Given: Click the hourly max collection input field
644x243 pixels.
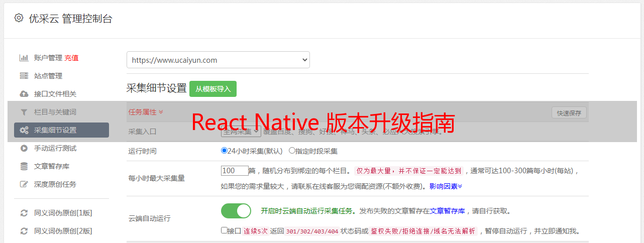Looking at the screenshot, I should [x=235, y=170].
